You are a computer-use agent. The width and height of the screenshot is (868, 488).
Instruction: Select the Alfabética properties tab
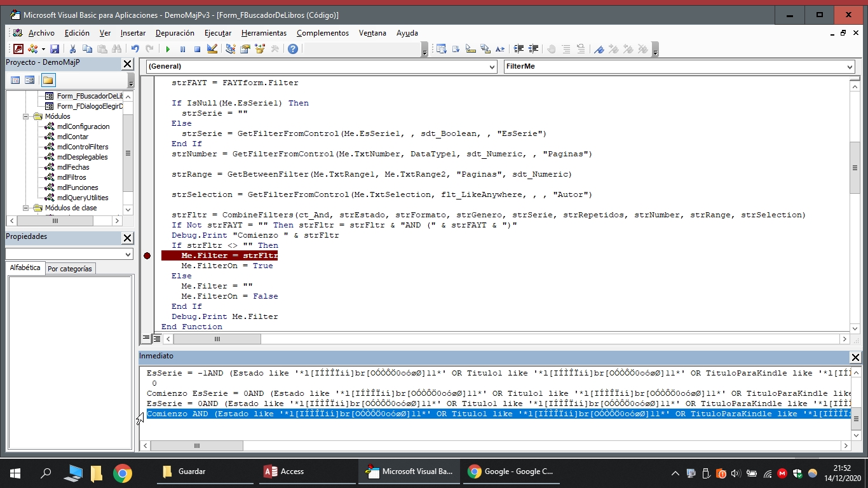(x=25, y=268)
